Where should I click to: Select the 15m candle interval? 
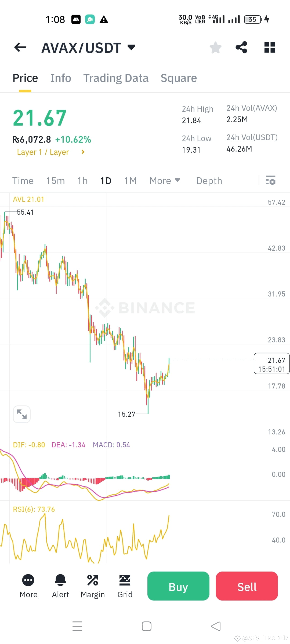click(55, 181)
